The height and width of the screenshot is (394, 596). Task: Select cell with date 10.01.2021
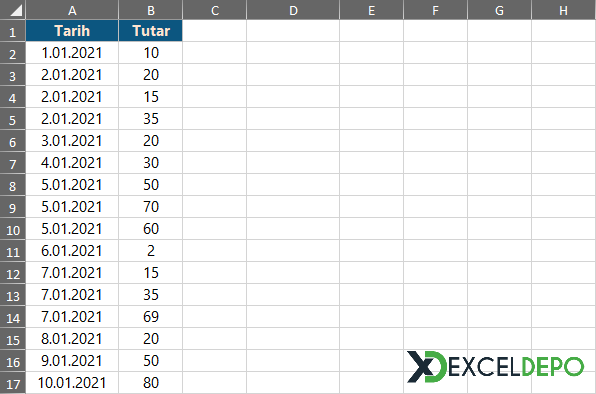72,383
